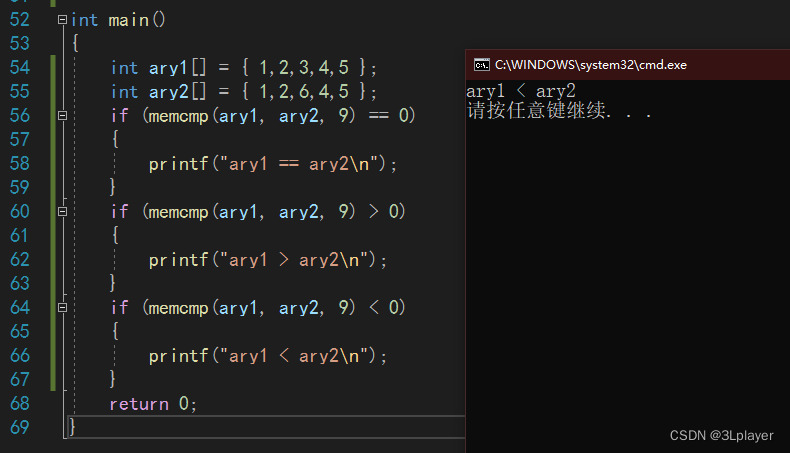The image size is (790, 453).
Task: Click the 'return' keyword on line 68
Action: pyautogui.click(x=139, y=404)
